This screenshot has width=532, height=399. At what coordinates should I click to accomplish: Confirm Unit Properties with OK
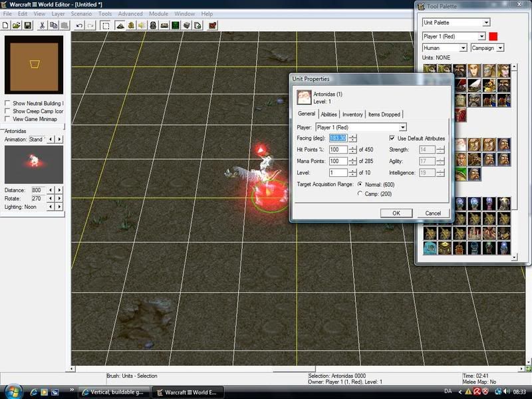click(x=396, y=213)
